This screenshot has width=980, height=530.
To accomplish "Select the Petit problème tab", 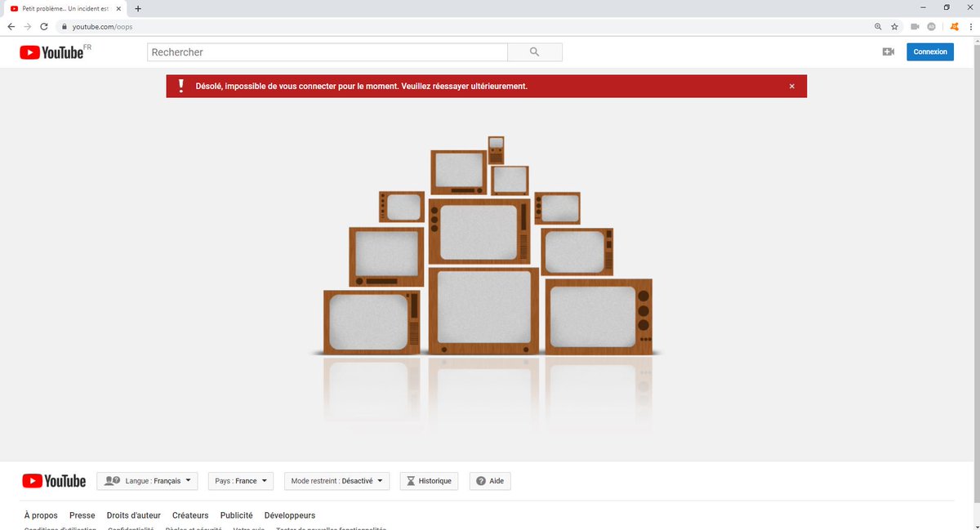I will tap(65, 8).
